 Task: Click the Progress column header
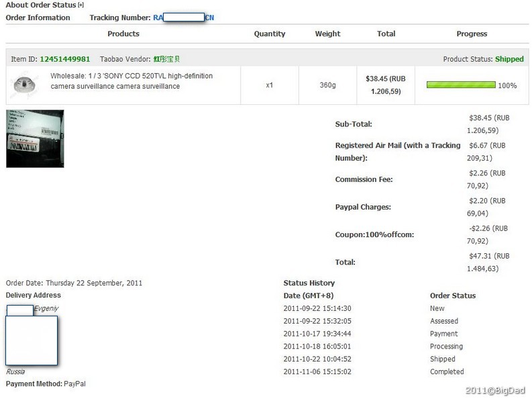pyautogui.click(x=472, y=34)
